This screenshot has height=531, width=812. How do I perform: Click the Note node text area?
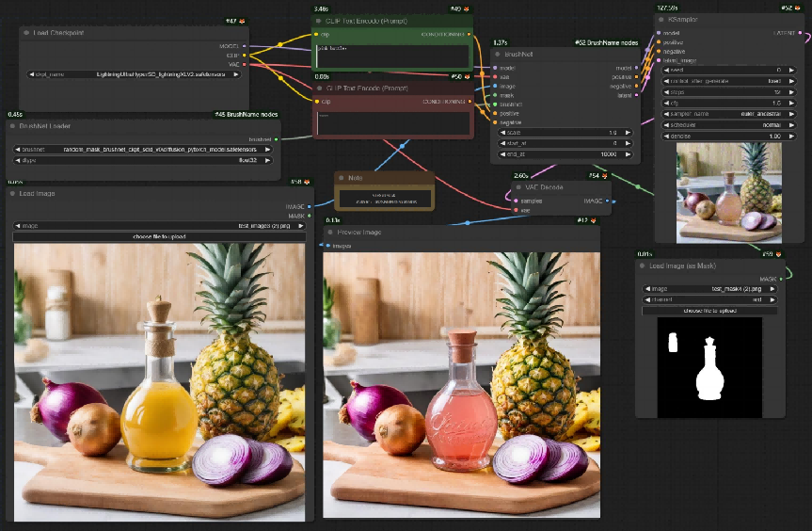[x=384, y=199]
